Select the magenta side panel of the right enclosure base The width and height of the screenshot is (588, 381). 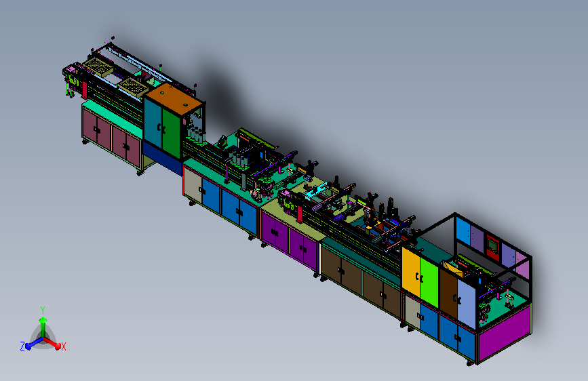pyautogui.click(x=505, y=333)
